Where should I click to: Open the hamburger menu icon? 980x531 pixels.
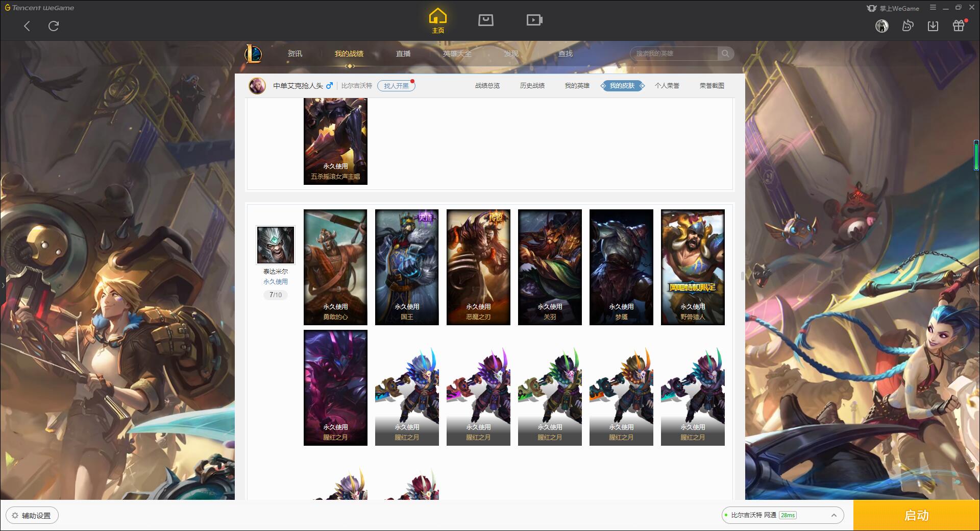point(933,8)
